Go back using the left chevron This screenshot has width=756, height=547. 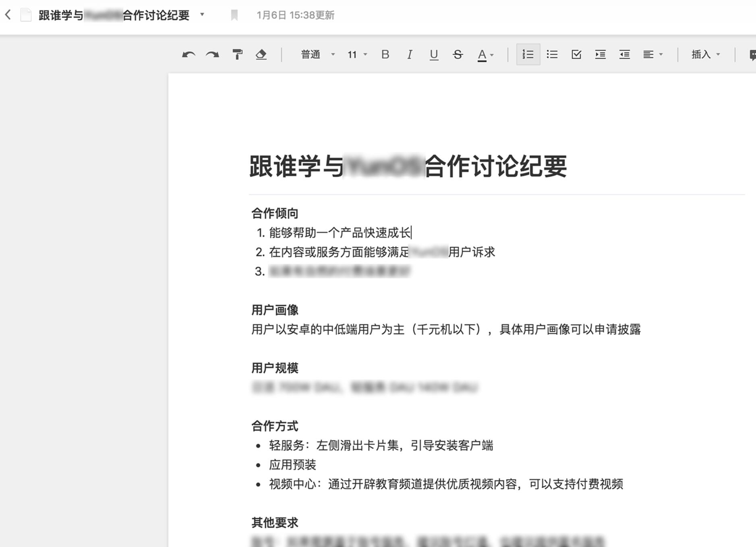coord(8,15)
